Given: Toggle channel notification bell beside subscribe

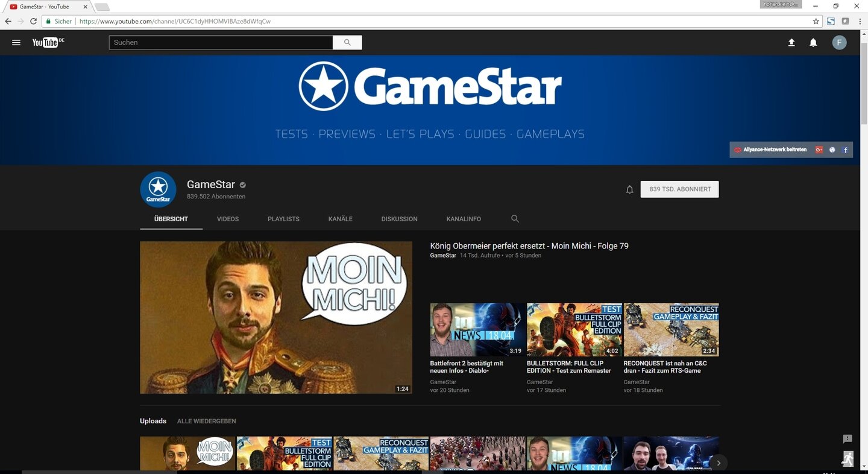Looking at the screenshot, I should pyautogui.click(x=629, y=189).
